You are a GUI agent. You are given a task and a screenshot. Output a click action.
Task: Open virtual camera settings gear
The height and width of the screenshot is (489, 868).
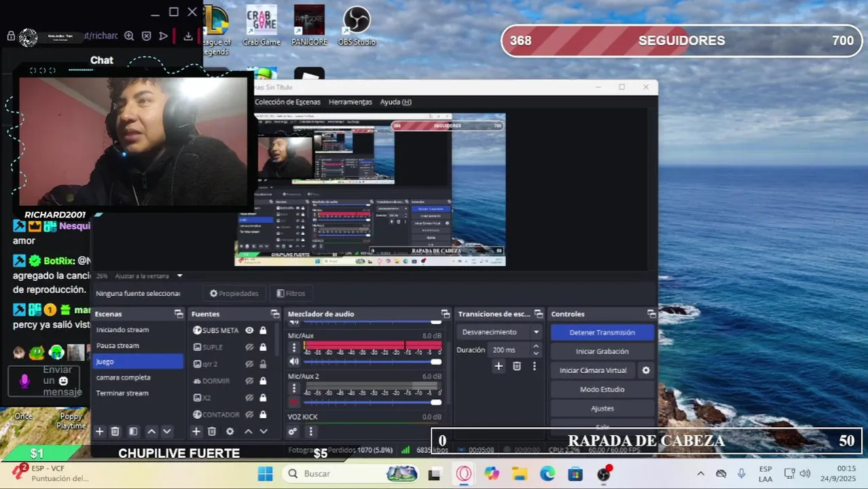click(646, 370)
